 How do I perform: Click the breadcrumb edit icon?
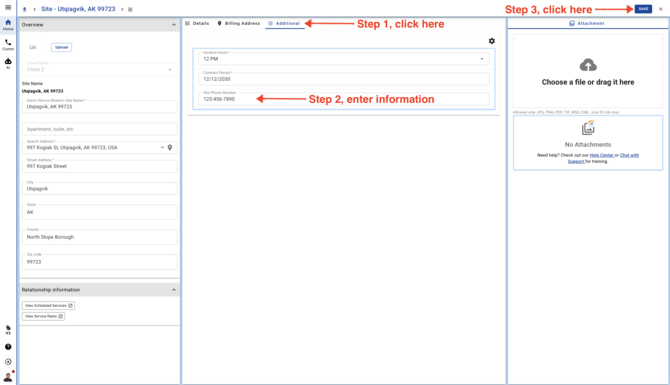coord(130,9)
